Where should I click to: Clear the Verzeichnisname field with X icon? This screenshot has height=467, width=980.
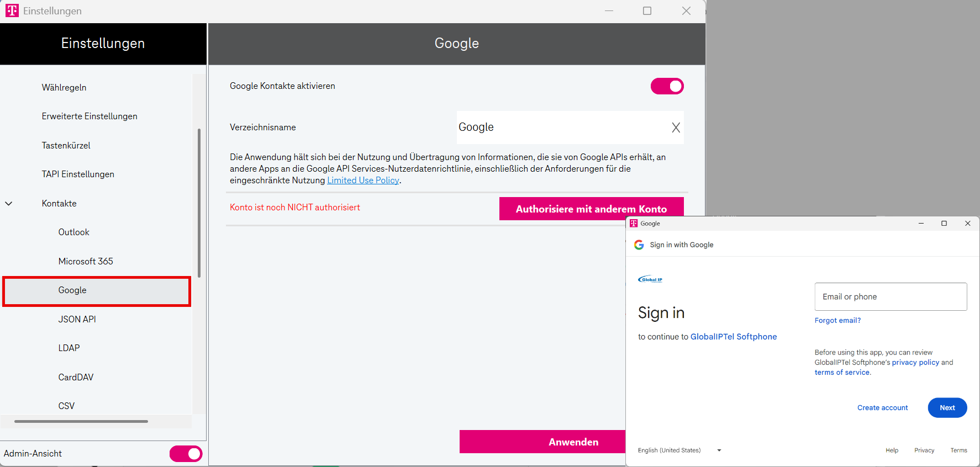tap(676, 128)
